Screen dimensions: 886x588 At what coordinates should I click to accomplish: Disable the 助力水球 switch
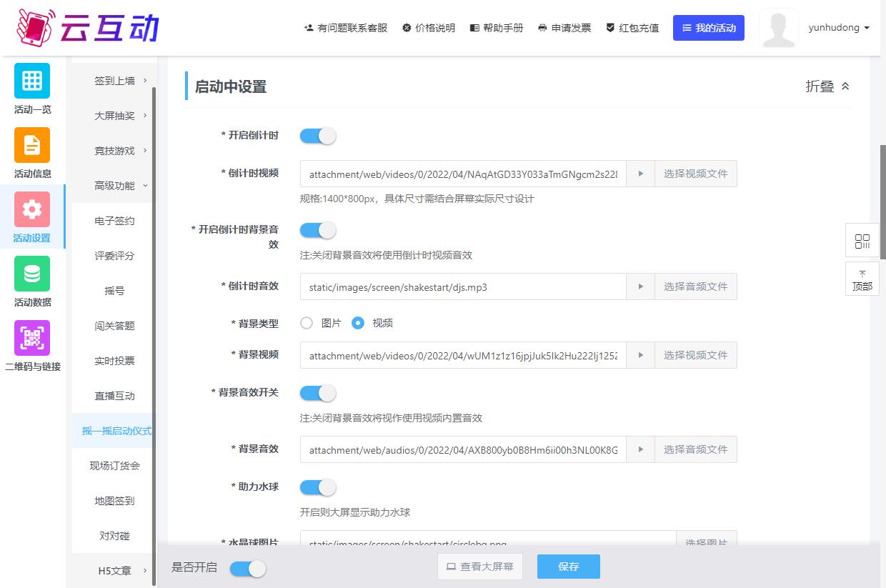pyautogui.click(x=317, y=487)
